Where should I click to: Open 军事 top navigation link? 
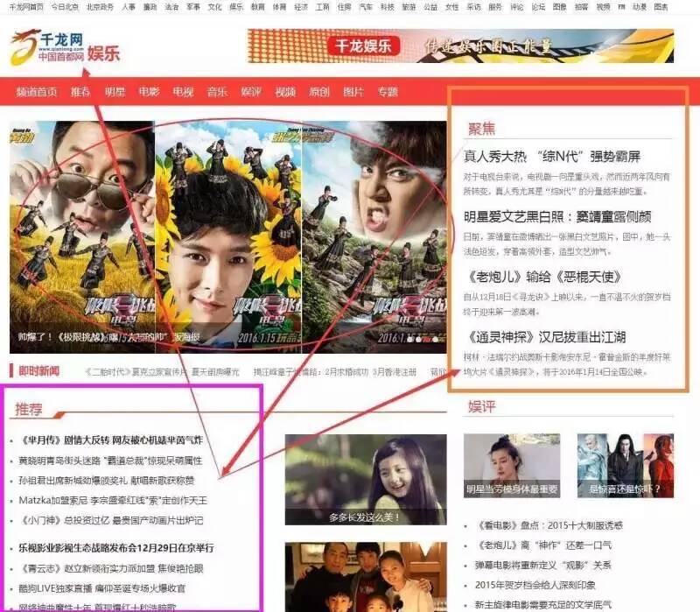(x=193, y=7)
